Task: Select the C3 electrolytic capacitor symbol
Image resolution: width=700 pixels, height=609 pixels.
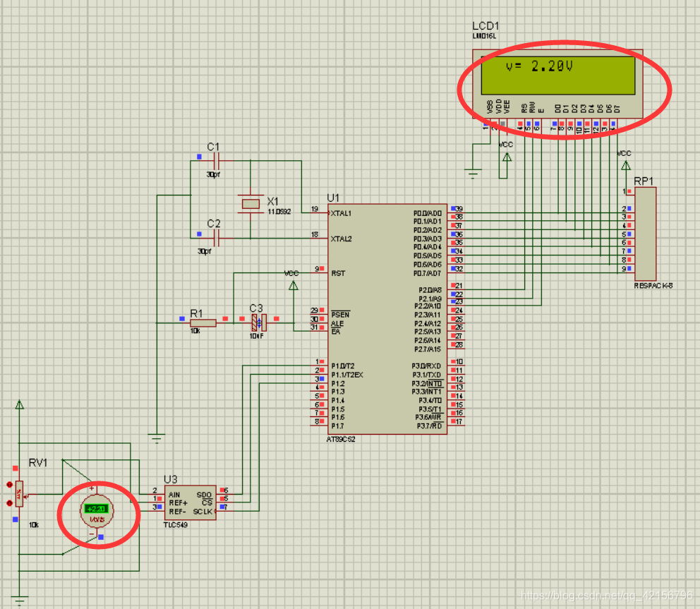Action: tap(259, 322)
